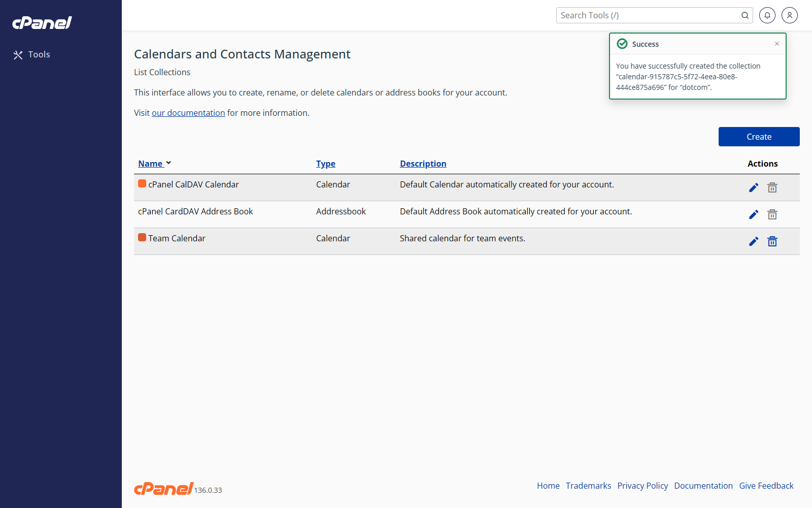Viewport: 812px width, 508px height.
Task: Click the success message body text
Action: tap(688, 77)
